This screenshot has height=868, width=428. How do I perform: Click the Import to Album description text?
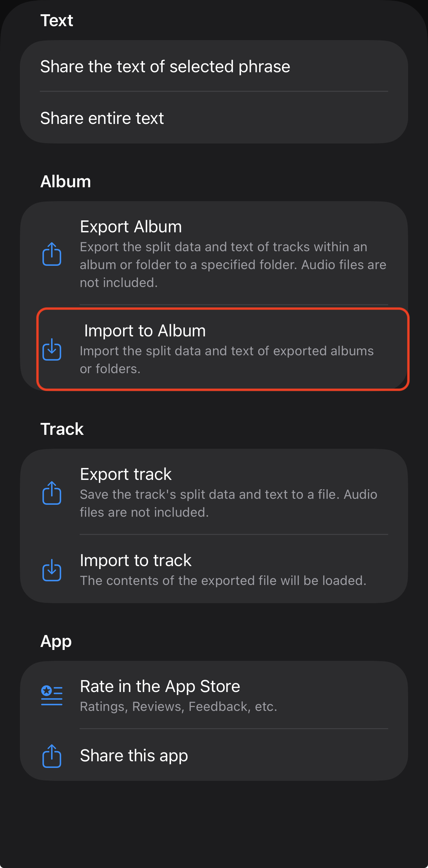coord(227,360)
